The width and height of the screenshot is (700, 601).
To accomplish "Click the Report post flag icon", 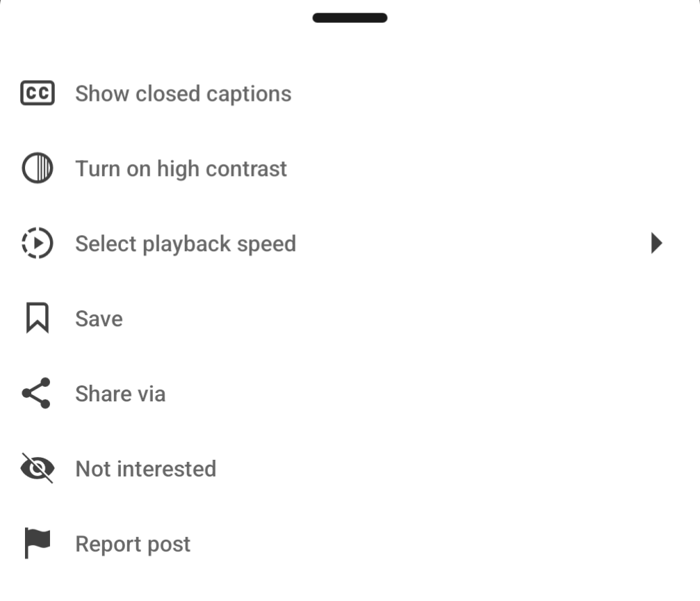I will click(38, 543).
